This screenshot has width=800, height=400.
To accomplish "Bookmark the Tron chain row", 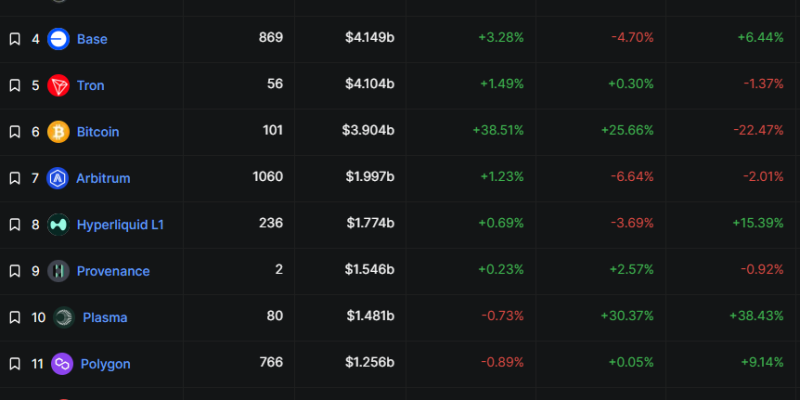I will [x=15, y=85].
